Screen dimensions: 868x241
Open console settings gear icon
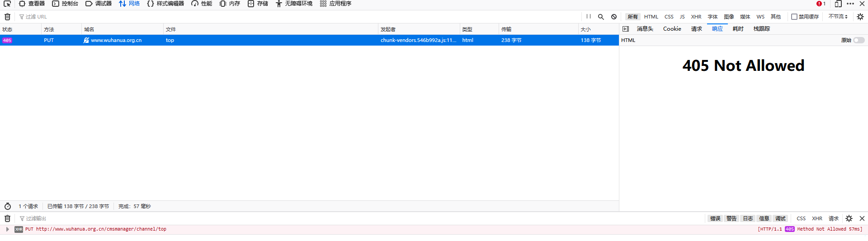point(849,218)
